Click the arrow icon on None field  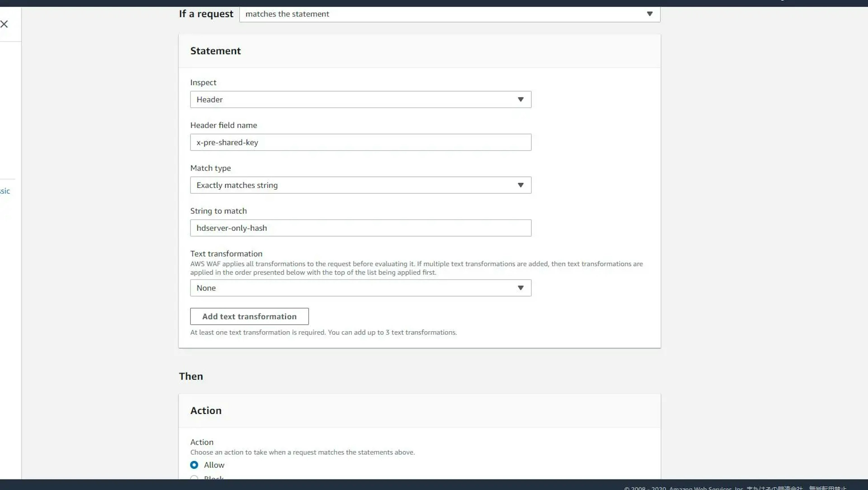tap(520, 288)
